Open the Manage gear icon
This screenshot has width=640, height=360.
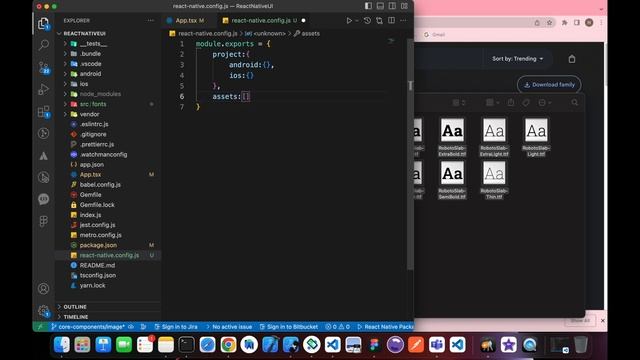pyautogui.click(x=43, y=311)
